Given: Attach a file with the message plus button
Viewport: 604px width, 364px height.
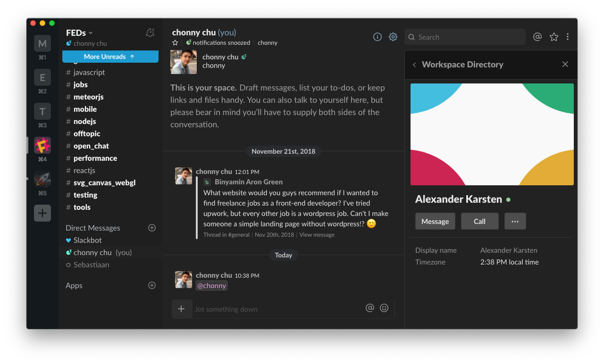Looking at the screenshot, I should pos(182,309).
